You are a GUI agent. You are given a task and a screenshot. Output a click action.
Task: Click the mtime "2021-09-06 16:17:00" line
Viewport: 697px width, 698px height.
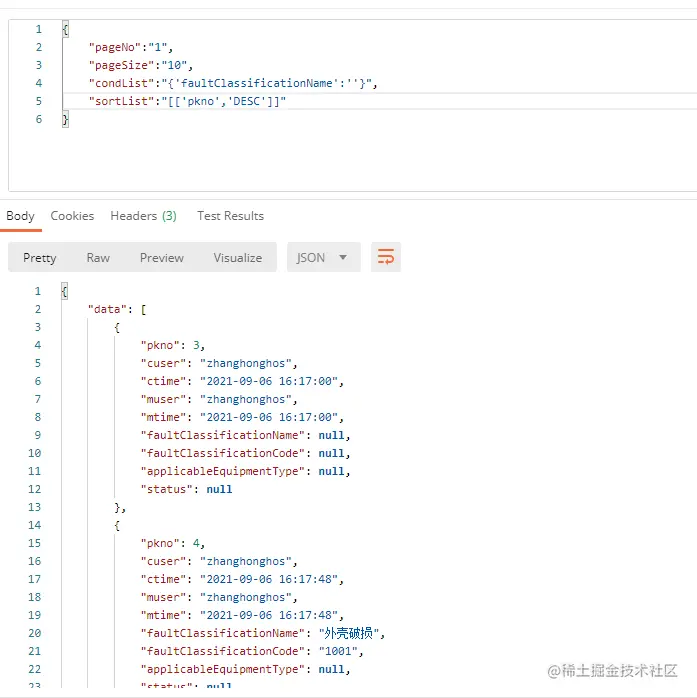[x=242, y=418]
